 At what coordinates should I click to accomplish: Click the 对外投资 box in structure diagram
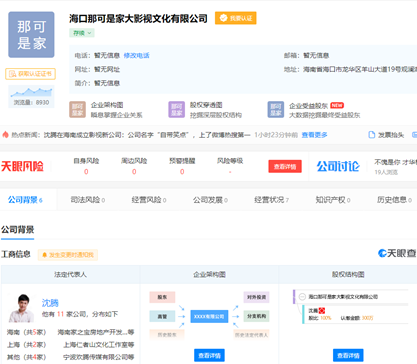tap(256, 297)
